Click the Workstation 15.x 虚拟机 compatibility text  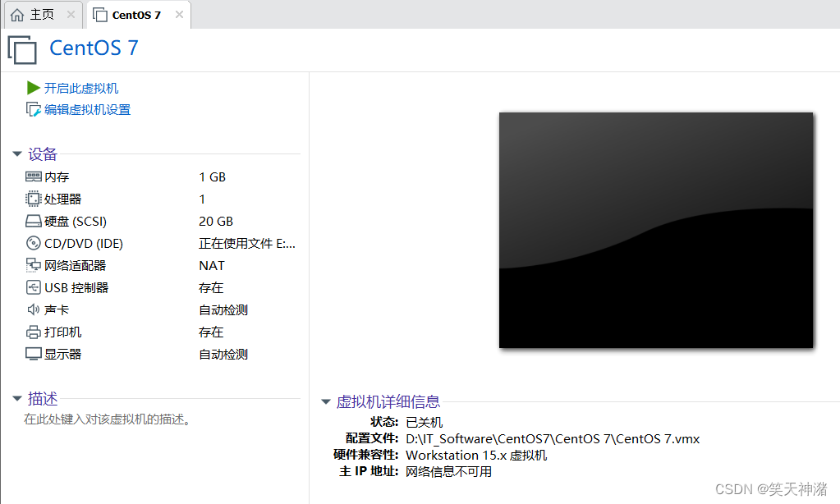pos(476,456)
